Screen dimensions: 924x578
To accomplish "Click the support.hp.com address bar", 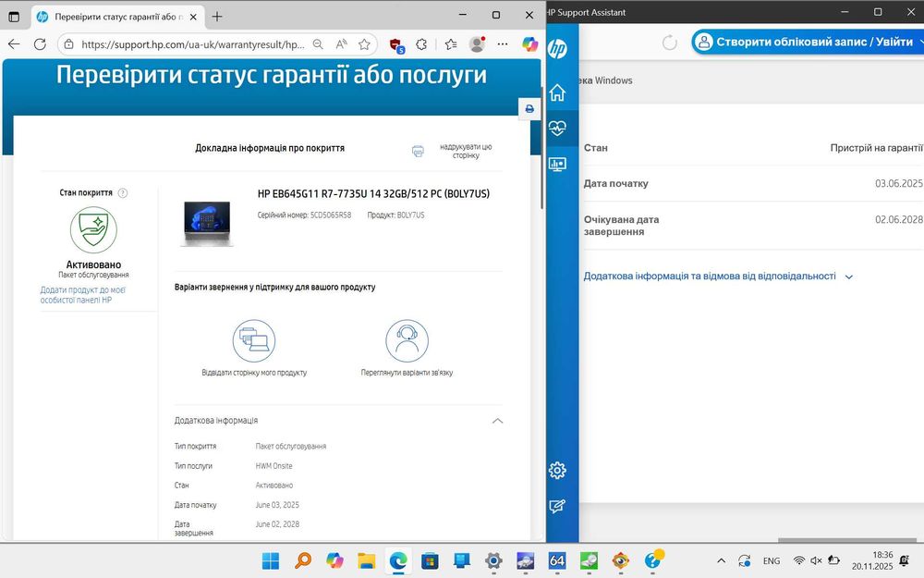I will coord(193,44).
